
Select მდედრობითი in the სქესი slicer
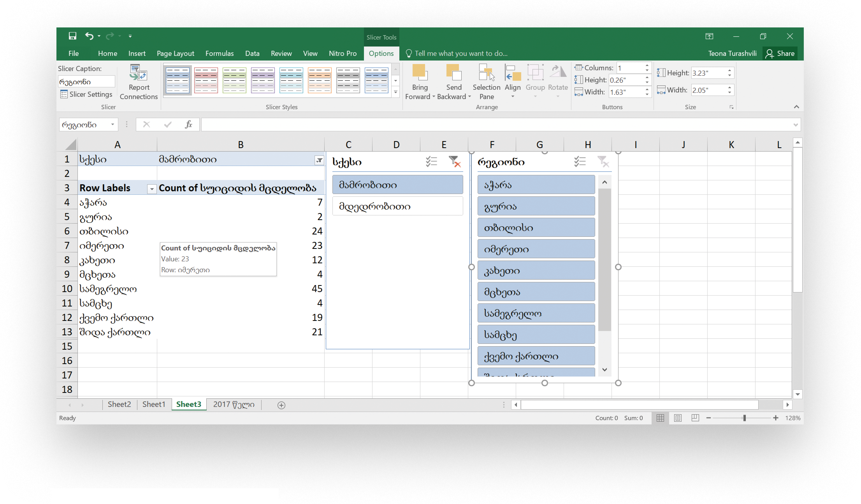click(397, 206)
